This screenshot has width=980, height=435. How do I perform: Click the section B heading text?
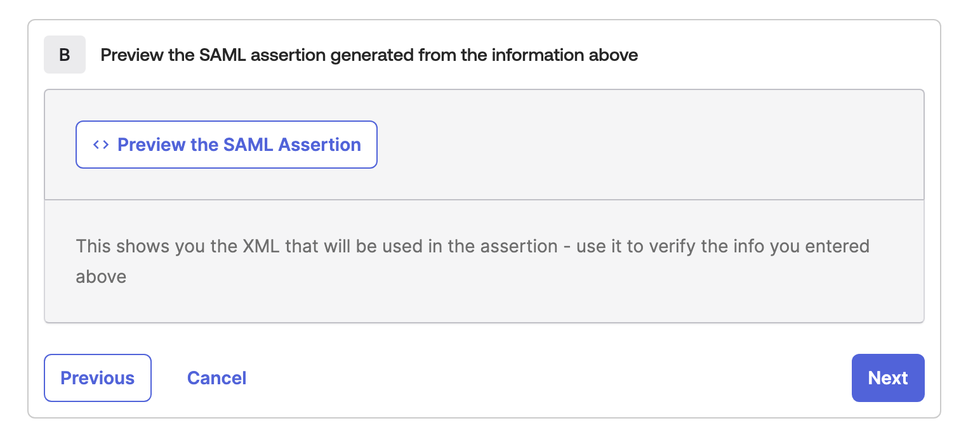(x=369, y=55)
